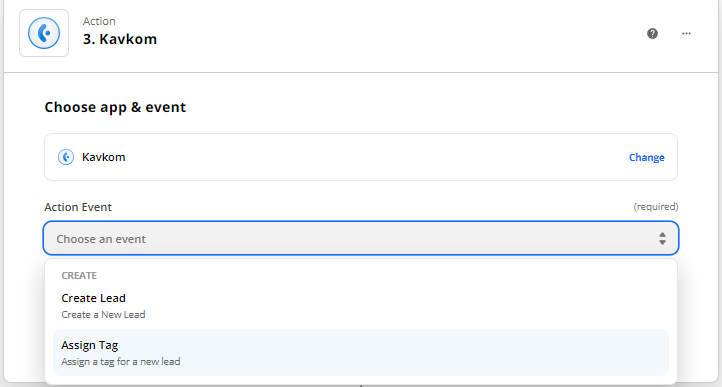
Task: Click the 'Choose an event' placeholder text
Action: click(x=101, y=239)
